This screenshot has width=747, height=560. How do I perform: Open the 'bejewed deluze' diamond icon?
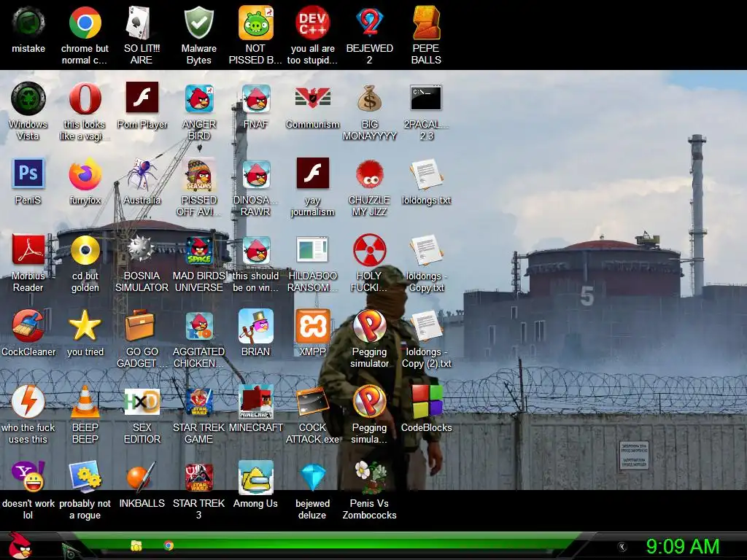312,478
